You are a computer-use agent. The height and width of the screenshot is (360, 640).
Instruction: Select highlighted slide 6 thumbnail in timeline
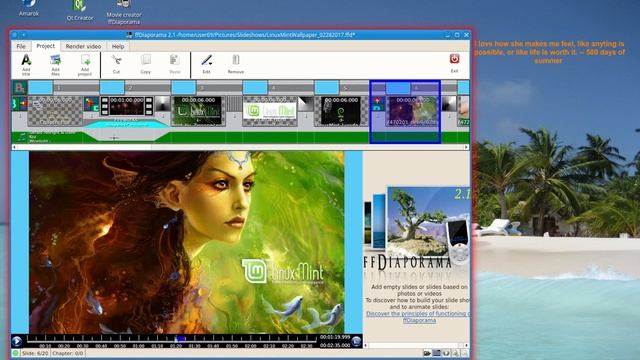coord(411,111)
